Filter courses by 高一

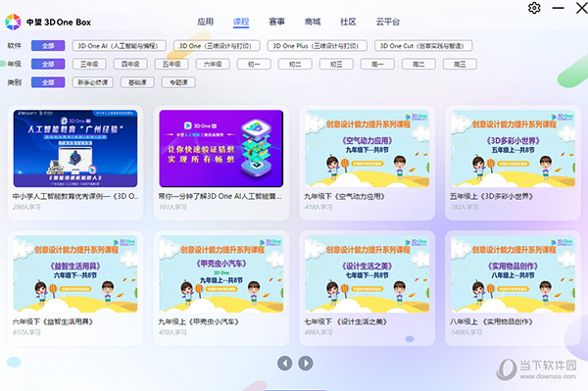tap(377, 64)
